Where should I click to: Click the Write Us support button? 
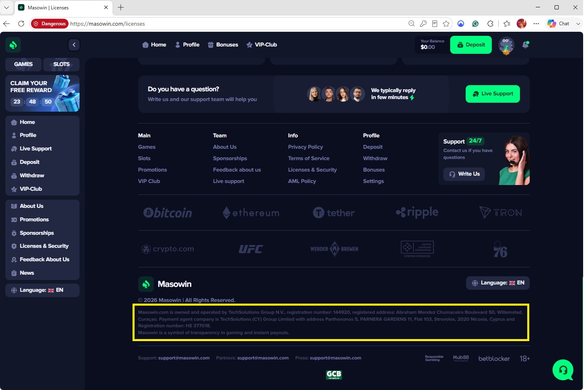pos(464,174)
